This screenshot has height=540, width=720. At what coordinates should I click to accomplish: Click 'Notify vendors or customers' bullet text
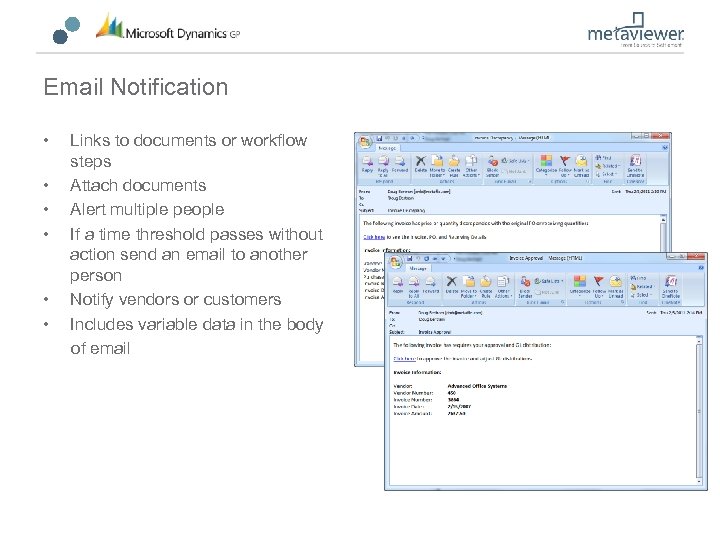175,299
